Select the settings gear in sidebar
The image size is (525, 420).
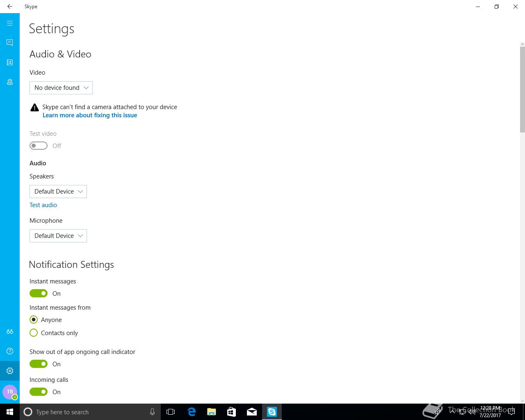10,371
